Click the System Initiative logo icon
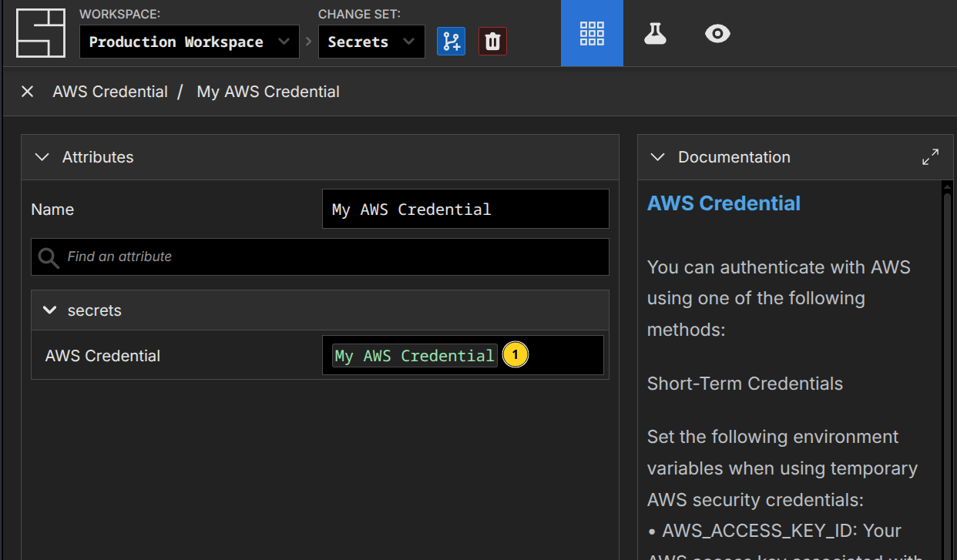The height and width of the screenshot is (560, 957). click(41, 33)
